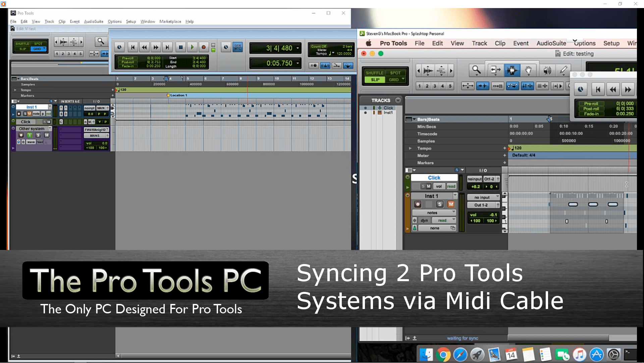
Task: Open the Event menu in Mac menu bar
Action: 521,43
